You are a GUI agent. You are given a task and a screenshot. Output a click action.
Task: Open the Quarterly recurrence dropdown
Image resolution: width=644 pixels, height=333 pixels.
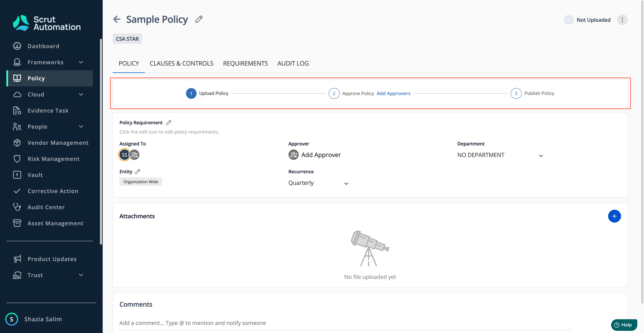[x=318, y=183]
